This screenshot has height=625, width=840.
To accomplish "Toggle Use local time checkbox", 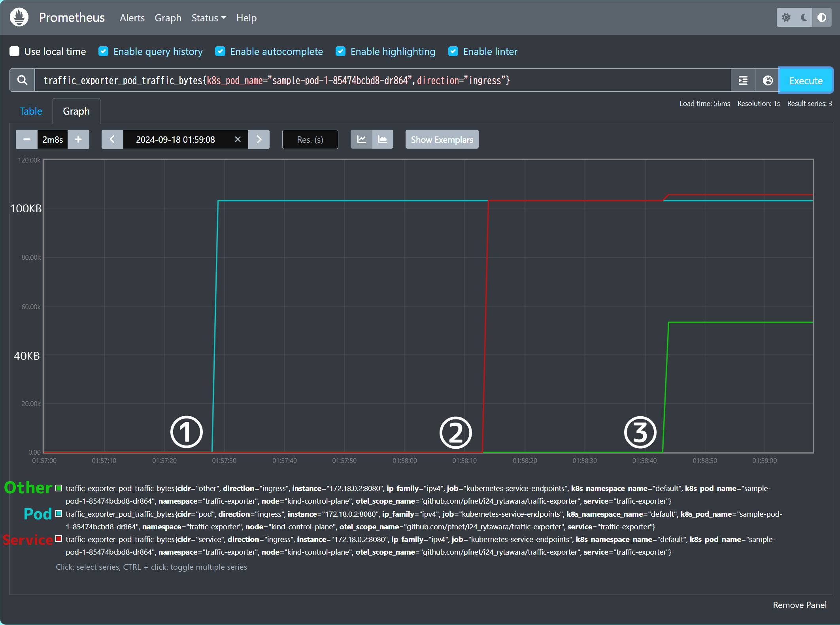I will 15,51.
